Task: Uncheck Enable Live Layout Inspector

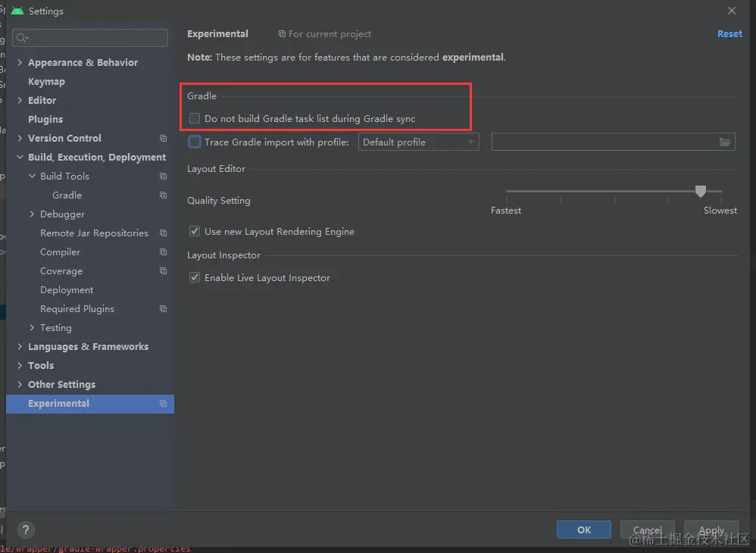Action: coord(195,278)
